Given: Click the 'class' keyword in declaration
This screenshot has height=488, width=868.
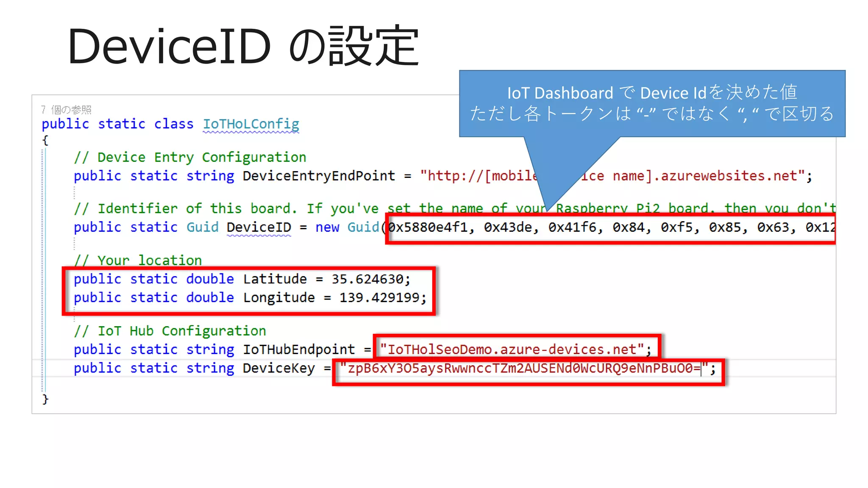Looking at the screenshot, I should 174,124.
